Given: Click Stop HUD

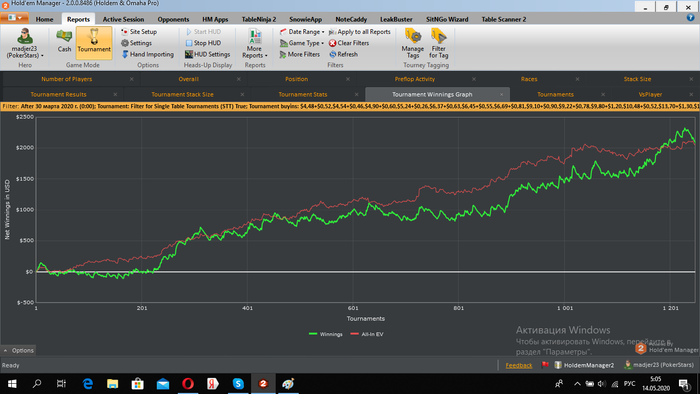Looking at the screenshot, I should point(203,43).
